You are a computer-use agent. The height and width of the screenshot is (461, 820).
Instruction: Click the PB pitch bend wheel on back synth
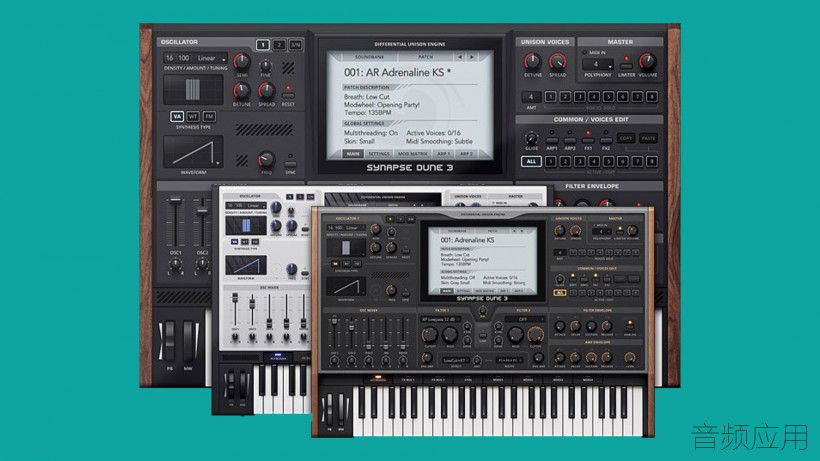[169, 341]
